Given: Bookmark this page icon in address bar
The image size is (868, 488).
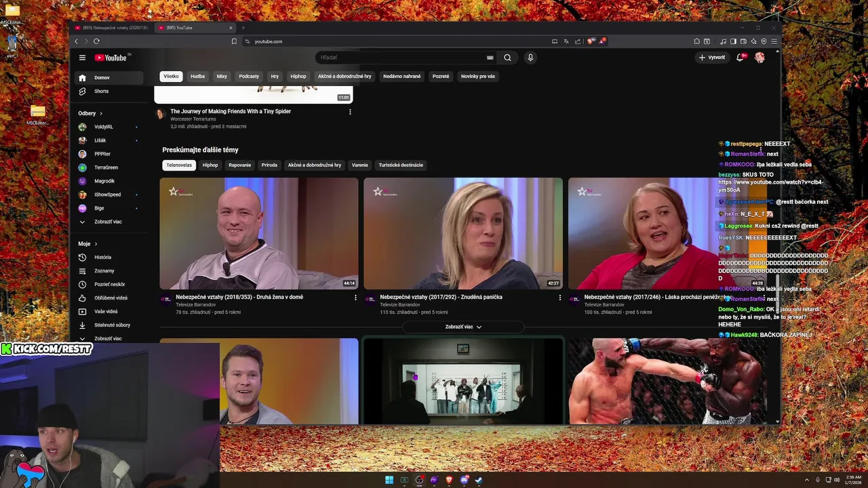Looking at the screenshot, I should pos(234,41).
